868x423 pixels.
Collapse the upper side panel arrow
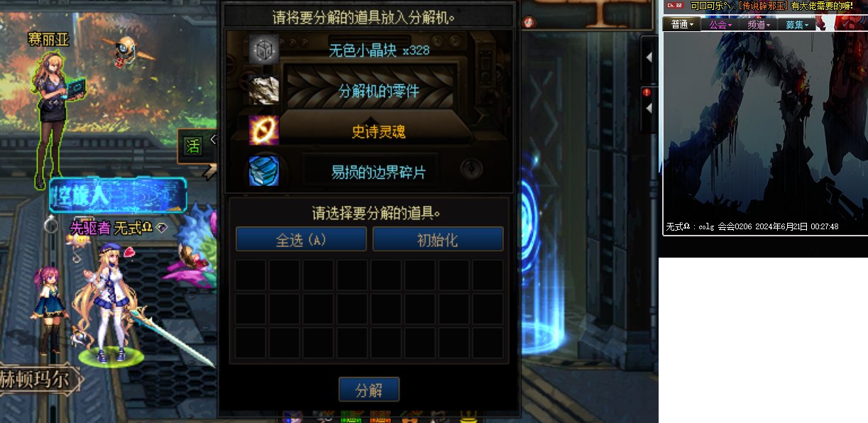(x=648, y=57)
